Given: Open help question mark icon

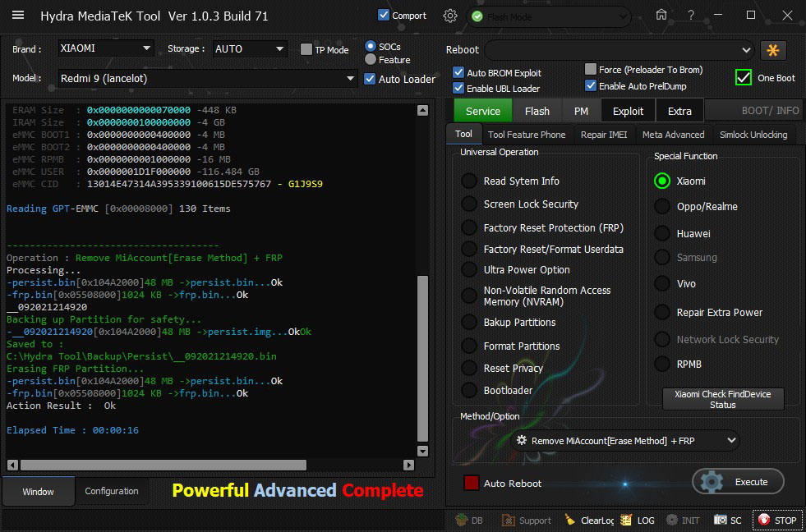Looking at the screenshot, I should click(691, 16).
